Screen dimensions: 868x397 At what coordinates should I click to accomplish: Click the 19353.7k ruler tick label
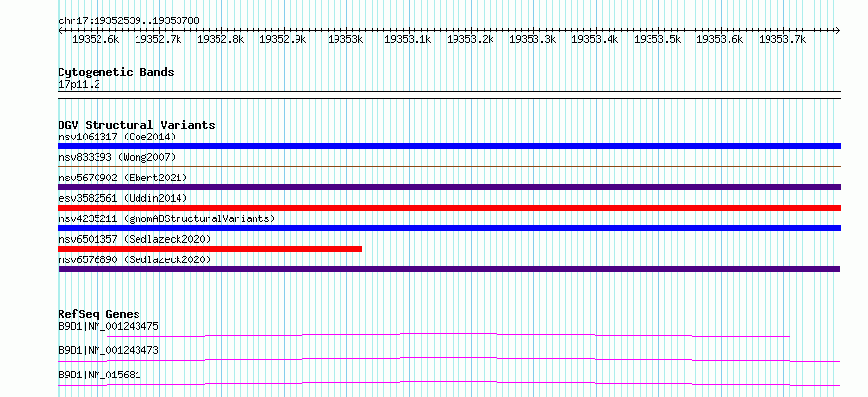point(782,40)
